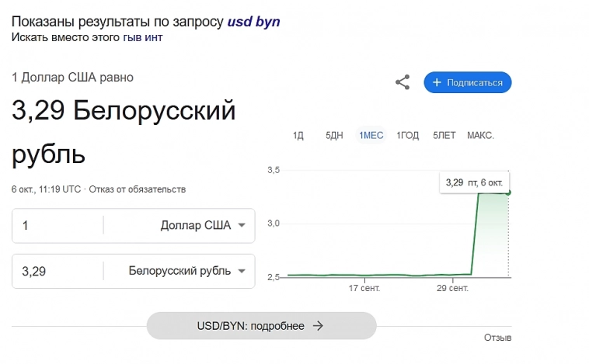Viewport: 589px width, 364px height.
Task: Open USD/BYN: подробнее details
Action: point(261,326)
